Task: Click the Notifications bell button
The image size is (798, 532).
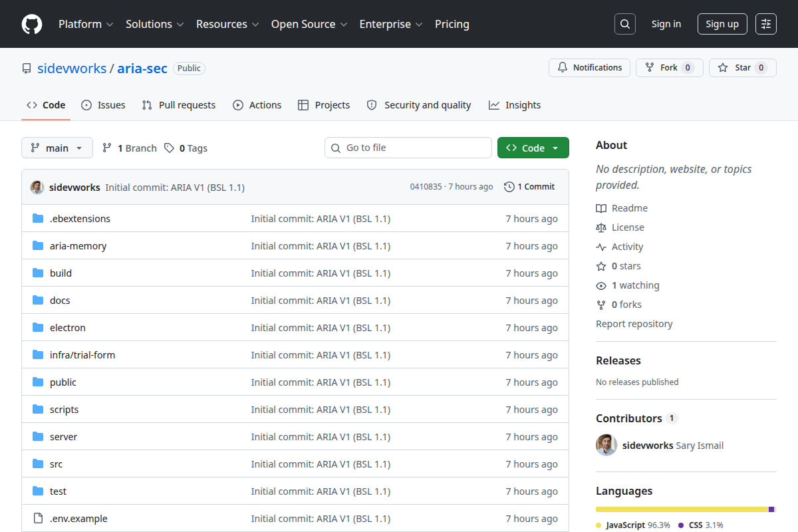Action: coord(589,68)
